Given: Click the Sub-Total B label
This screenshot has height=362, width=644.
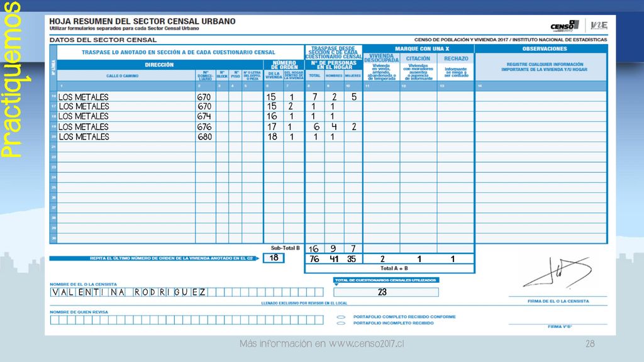Looking at the screenshot, I should [286, 248].
